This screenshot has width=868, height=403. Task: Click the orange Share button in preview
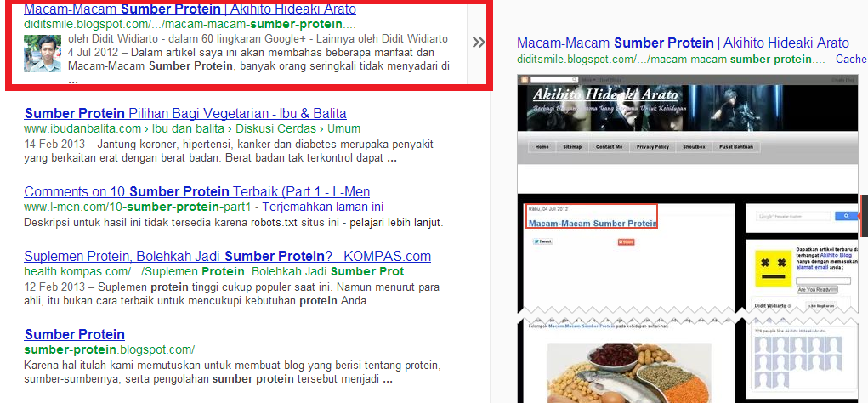(626, 242)
